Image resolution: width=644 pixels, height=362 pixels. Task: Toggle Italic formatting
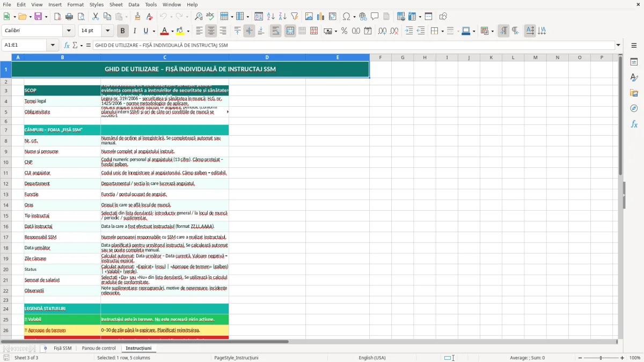point(134,31)
